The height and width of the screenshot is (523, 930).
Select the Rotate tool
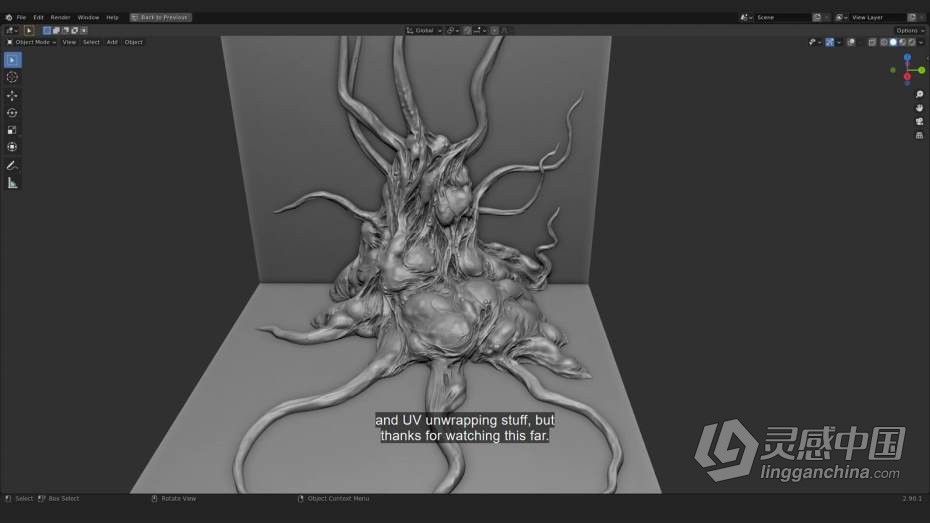(12, 113)
